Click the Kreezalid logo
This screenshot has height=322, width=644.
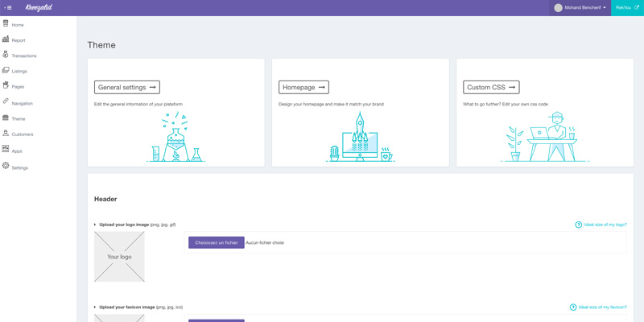[39, 7]
